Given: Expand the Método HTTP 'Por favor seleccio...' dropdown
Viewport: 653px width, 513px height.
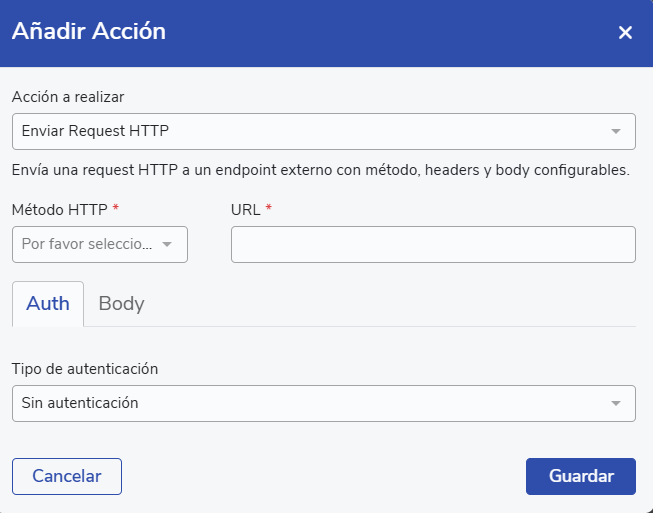Looking at the screenshot, I should [x=88, y=244].
